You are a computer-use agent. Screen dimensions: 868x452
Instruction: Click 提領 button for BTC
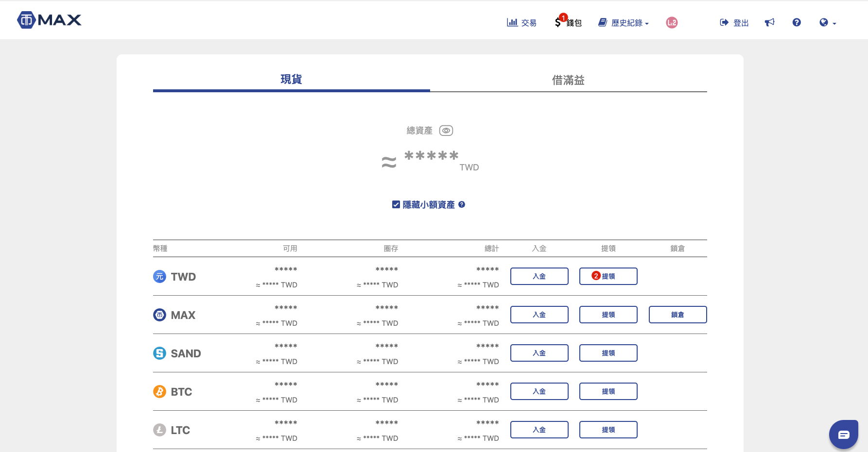pyautogui.click(x=608, y=391)
